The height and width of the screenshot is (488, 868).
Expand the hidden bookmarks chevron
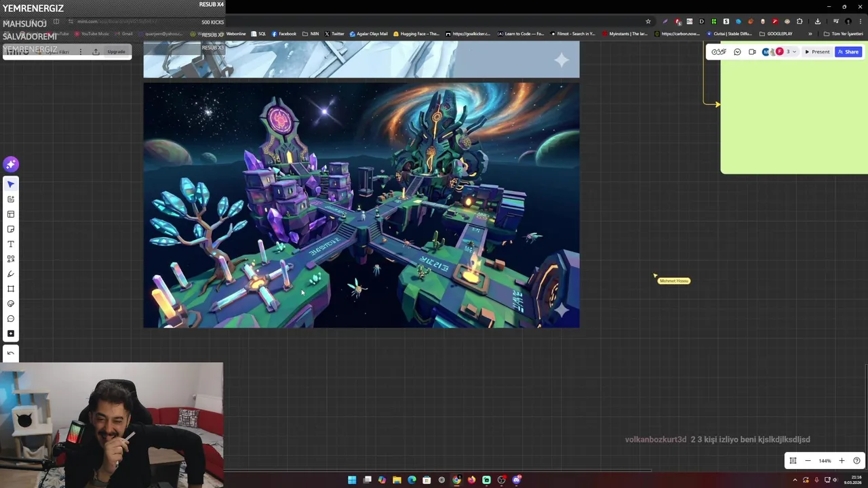(x=810, y=34)
